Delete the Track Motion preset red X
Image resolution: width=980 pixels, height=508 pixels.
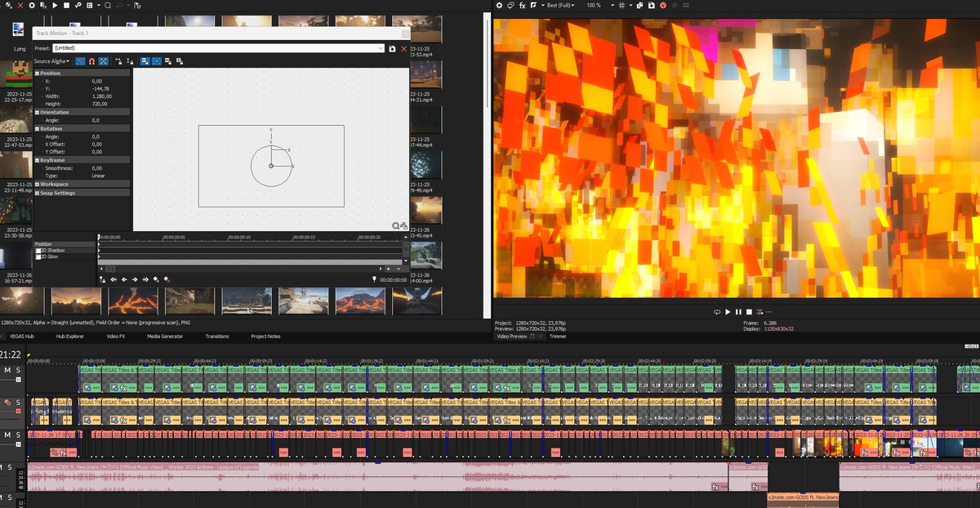pyautogui.click(x=403, y=49)
